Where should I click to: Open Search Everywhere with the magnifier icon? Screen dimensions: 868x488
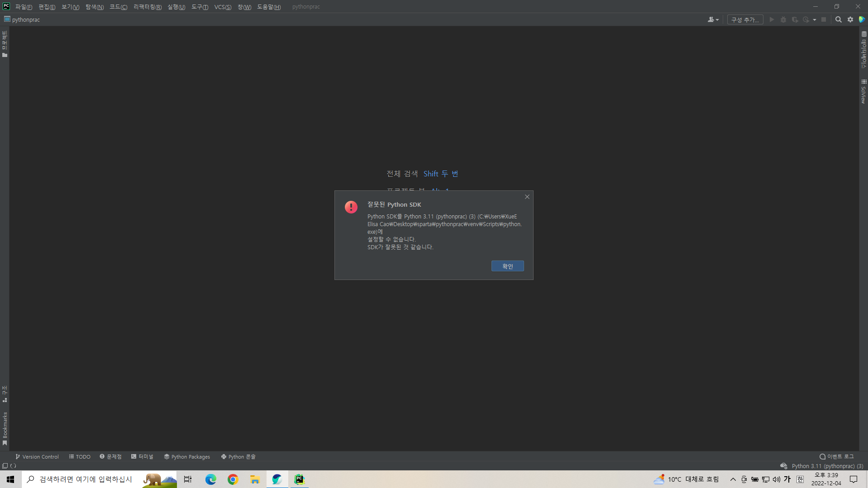pos(839,19)
